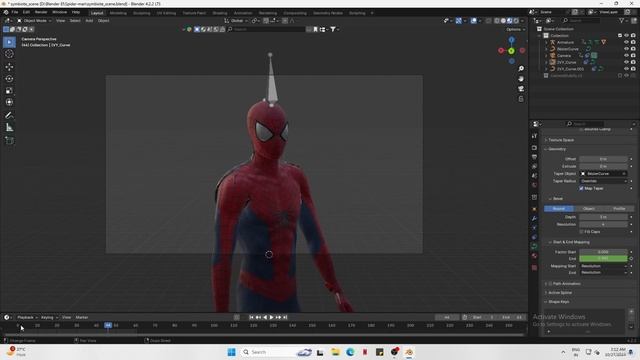Open the Render menu
The image size is (640, 360).
click(41, 12)
